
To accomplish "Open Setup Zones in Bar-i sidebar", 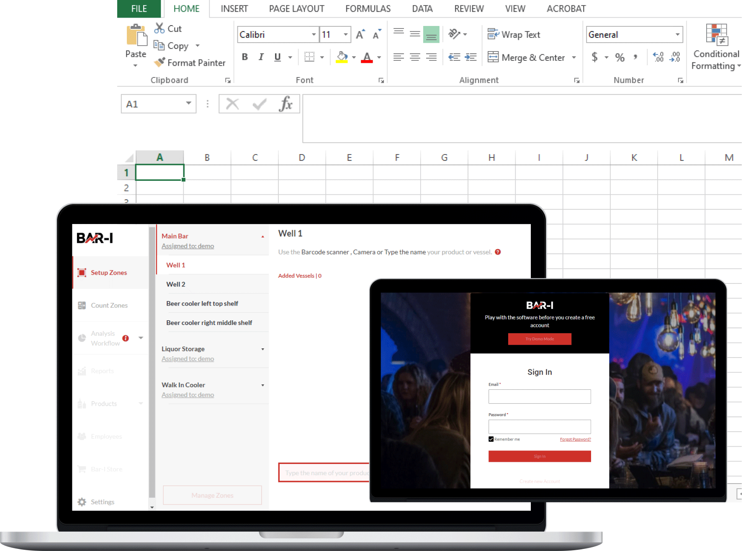I will [x=111, y=273].
